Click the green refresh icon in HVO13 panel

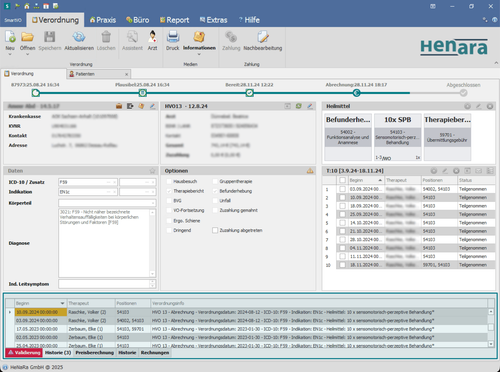click(x=299, y=106)
